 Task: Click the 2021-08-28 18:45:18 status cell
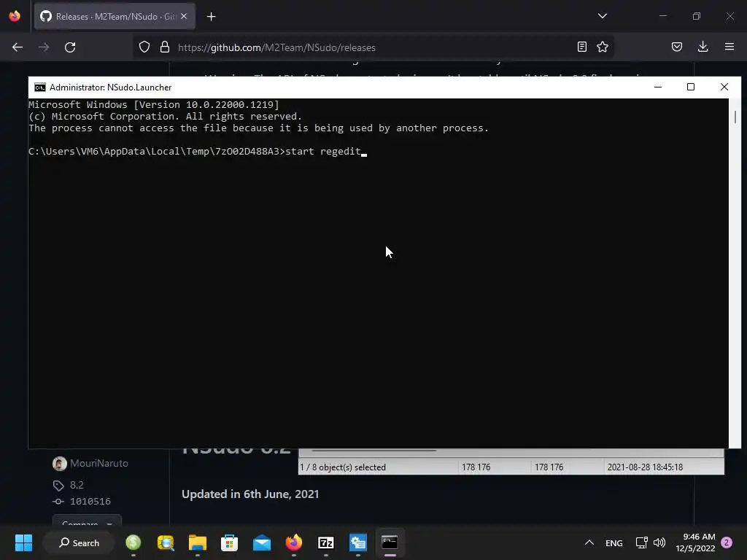[x=645, y=467]
